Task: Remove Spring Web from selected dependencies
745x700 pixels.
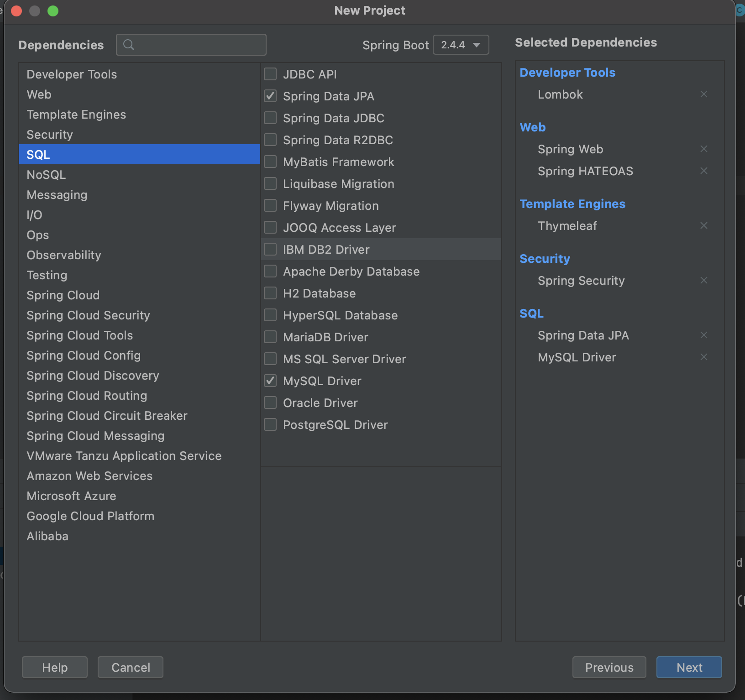Action: pos(703,149)
